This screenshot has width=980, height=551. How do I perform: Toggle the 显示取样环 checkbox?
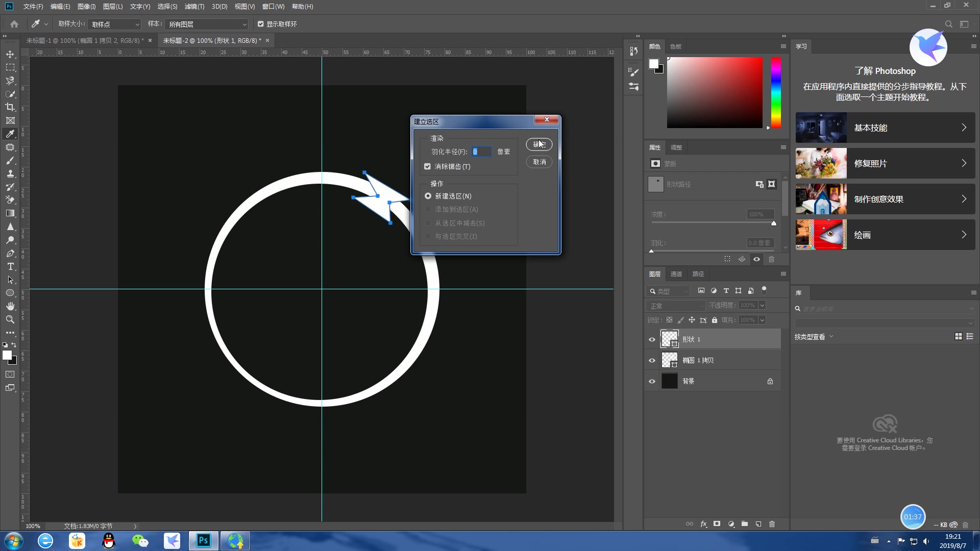click(x=261, y=24)
